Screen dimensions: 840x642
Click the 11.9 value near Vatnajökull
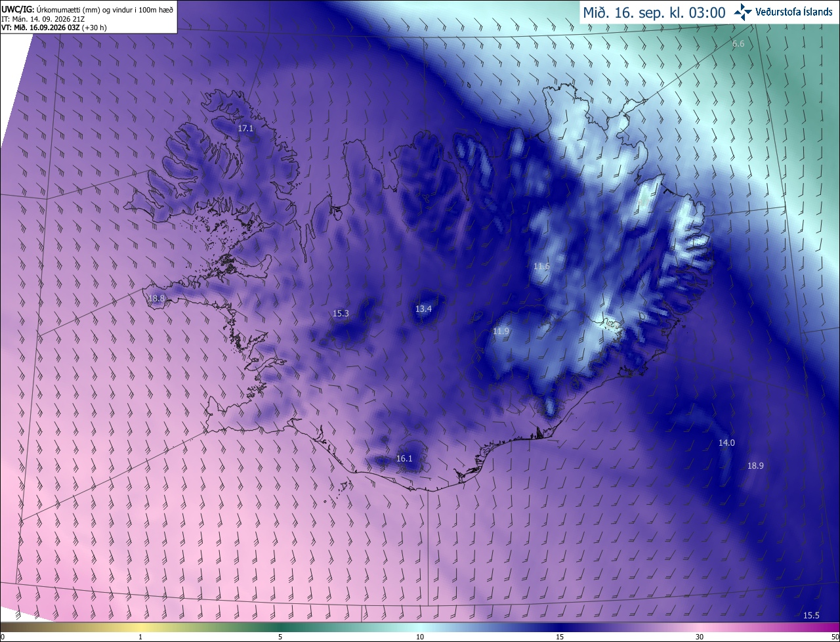(501, 332)
